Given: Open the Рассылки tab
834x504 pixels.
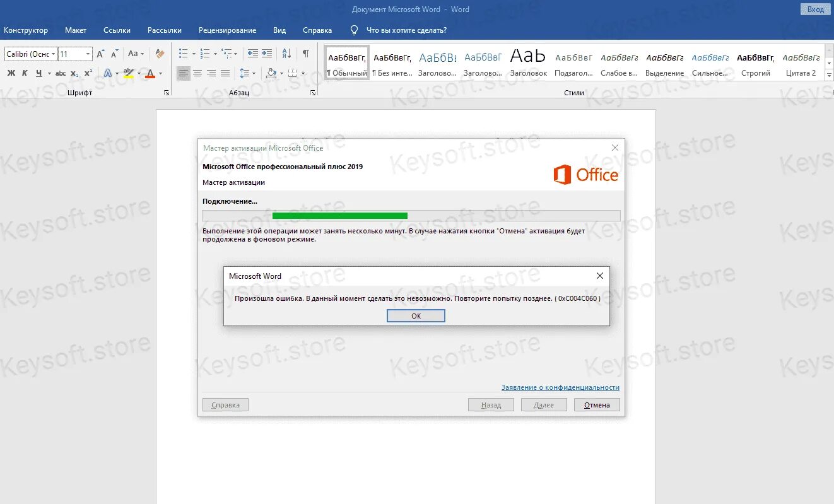Looking at the screenshot, I should [x=165, y=30].
